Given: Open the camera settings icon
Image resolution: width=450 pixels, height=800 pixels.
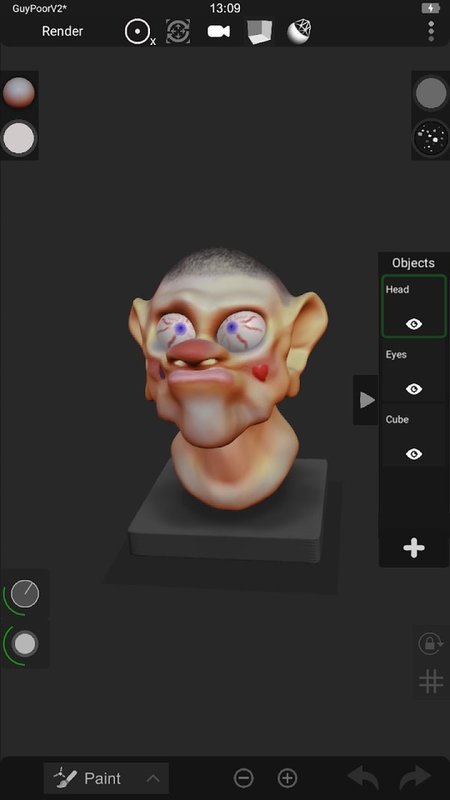Looking at the screenshot, I should (x=218, y=31).
